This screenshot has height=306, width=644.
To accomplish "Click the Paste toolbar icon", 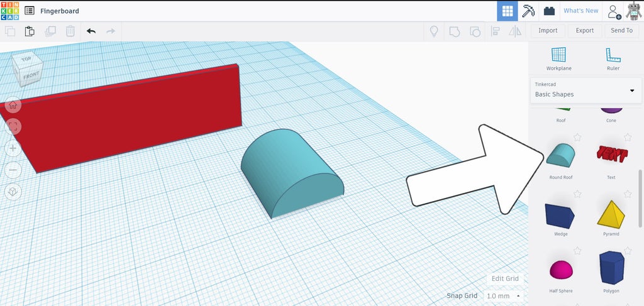I will (x=30, y=31).
